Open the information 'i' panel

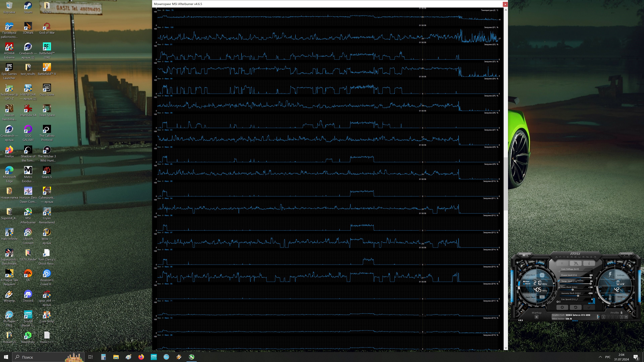[x=589, y=263]
